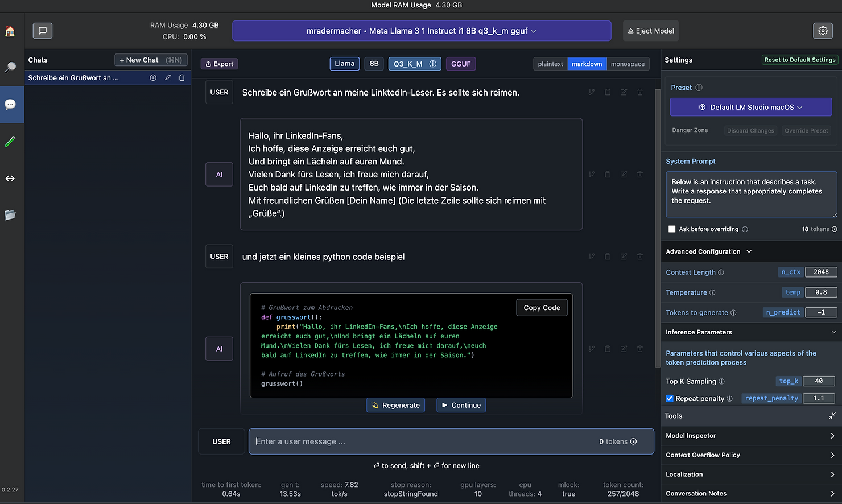Open the My Models folder sidebar icon
The image size is (842, 504).
[x=10, y=215]
